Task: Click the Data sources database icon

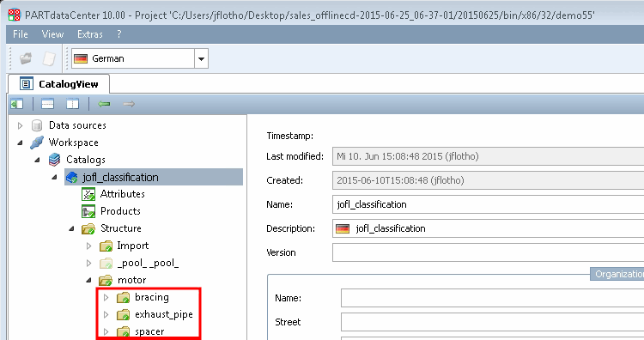Action: pos(37,125)
